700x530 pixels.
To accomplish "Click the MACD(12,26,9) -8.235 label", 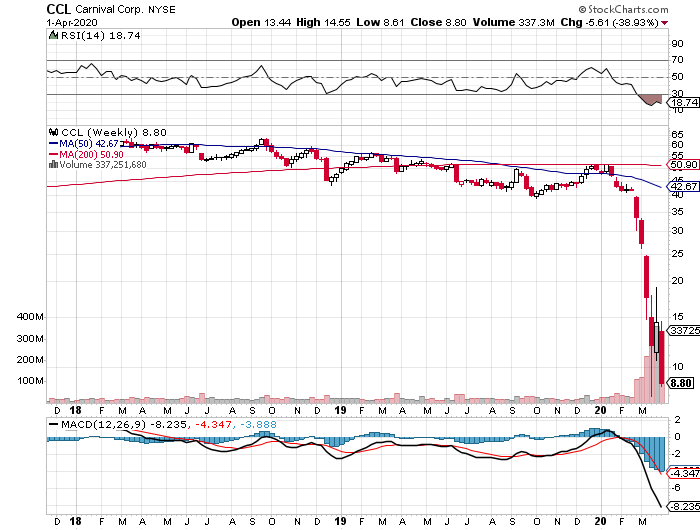I will tap(124, 424).
